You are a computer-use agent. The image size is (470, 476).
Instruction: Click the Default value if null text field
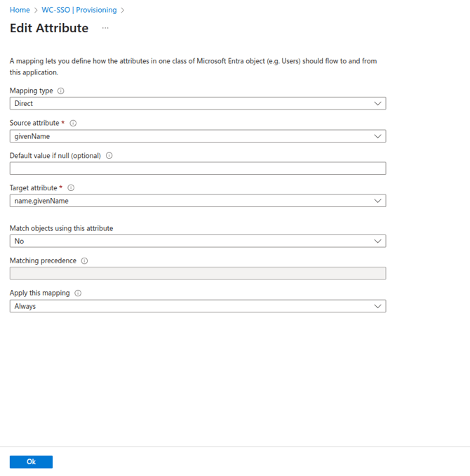pyautogui.click(x=197, y=168)
